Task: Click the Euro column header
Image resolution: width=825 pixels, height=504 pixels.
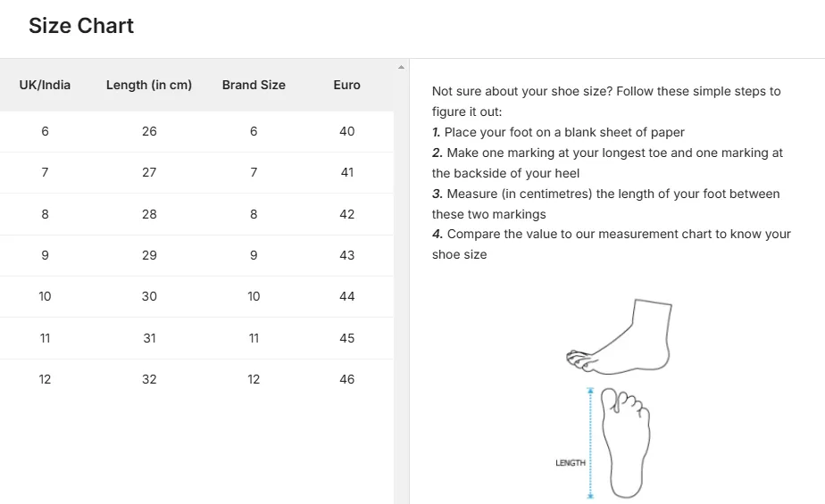Action: [x=346, y=85]
